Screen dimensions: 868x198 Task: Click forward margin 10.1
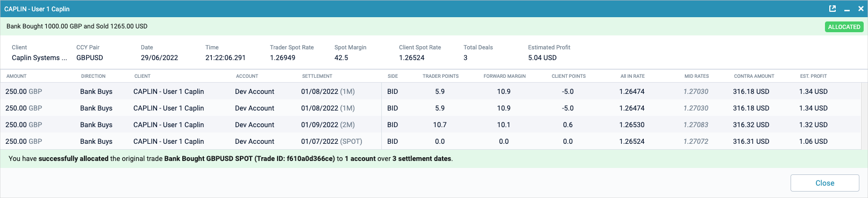pos(504,124)
